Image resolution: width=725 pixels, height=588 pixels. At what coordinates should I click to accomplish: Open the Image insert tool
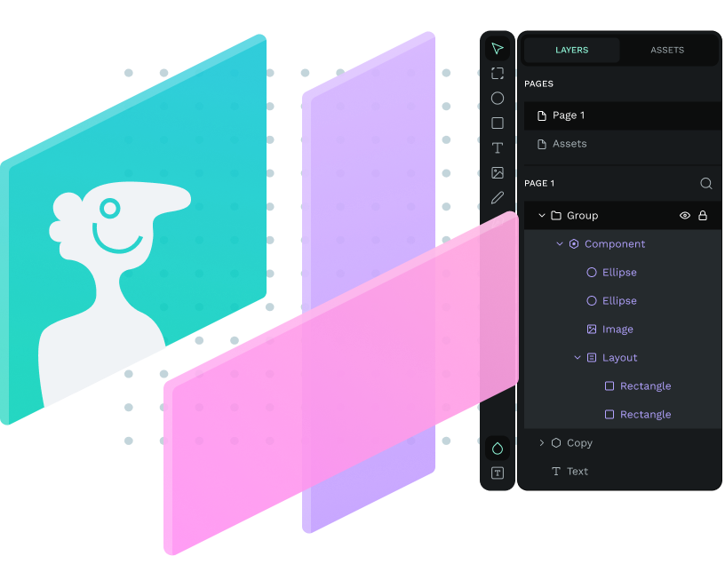(498, 172)
